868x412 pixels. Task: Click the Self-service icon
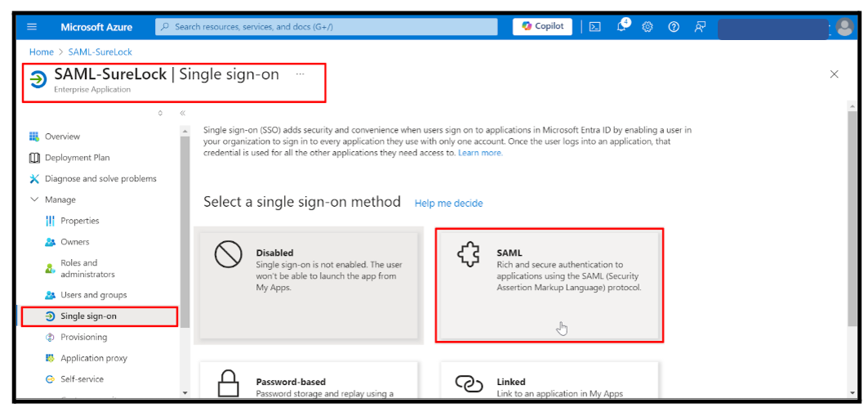(x=50, y=379)
